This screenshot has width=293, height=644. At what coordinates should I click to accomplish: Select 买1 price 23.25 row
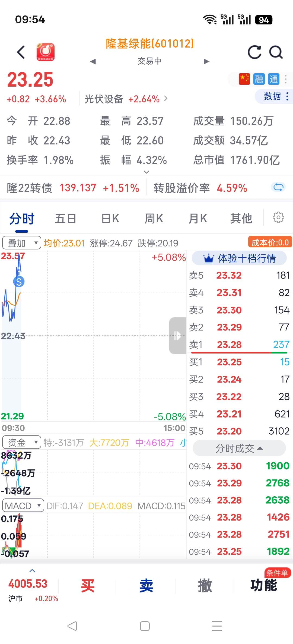(x=239, y=362)
